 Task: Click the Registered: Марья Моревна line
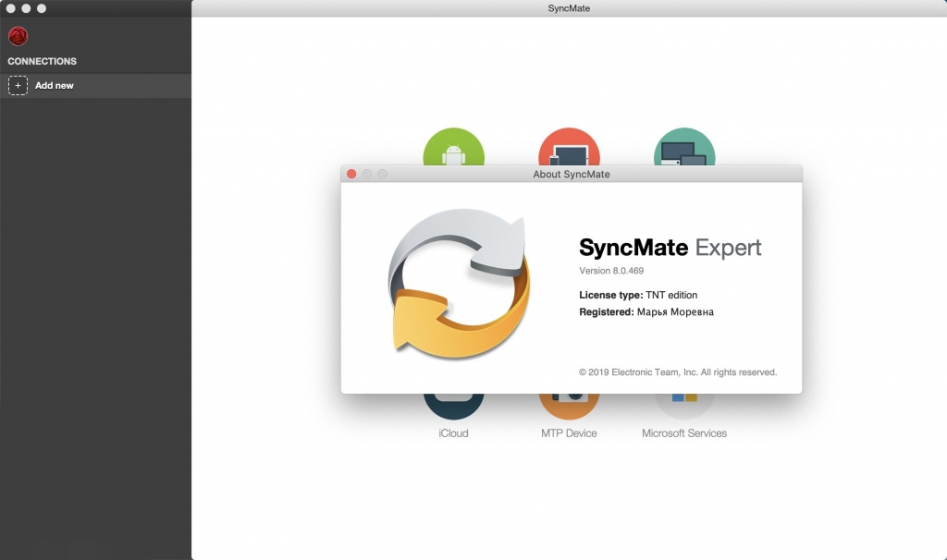(x=646, y=312)
